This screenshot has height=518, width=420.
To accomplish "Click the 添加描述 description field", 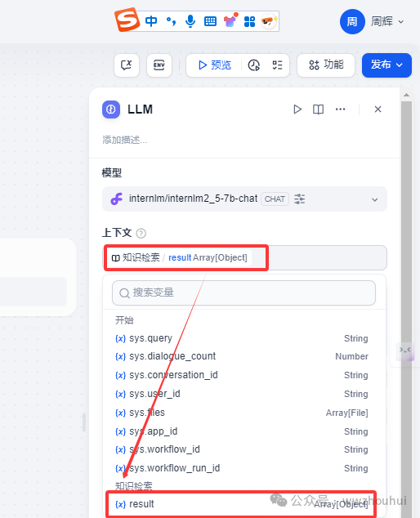I will 125,140.
